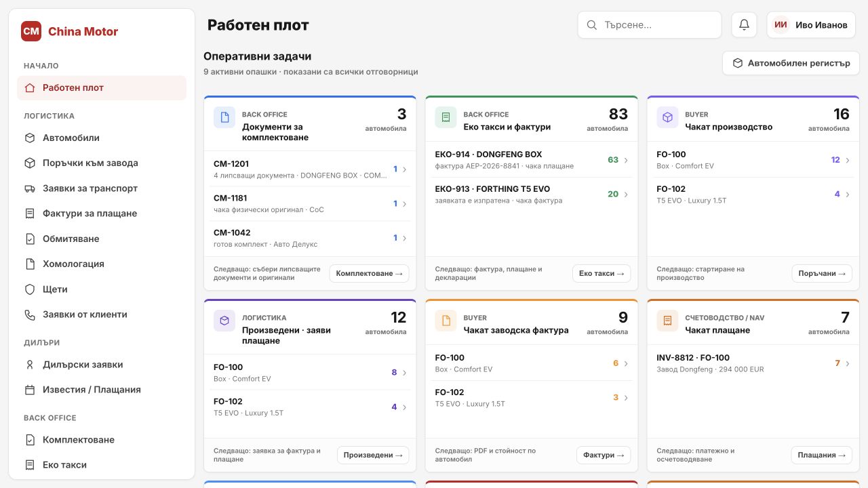Click the file-check icon beside Обмитяване

click(30, 239)
